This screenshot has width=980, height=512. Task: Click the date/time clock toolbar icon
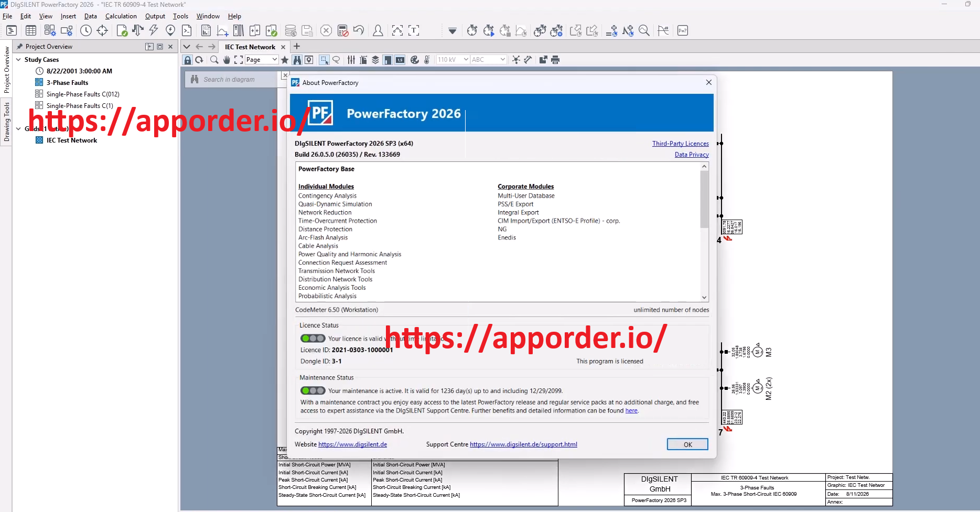pos(86,30)
